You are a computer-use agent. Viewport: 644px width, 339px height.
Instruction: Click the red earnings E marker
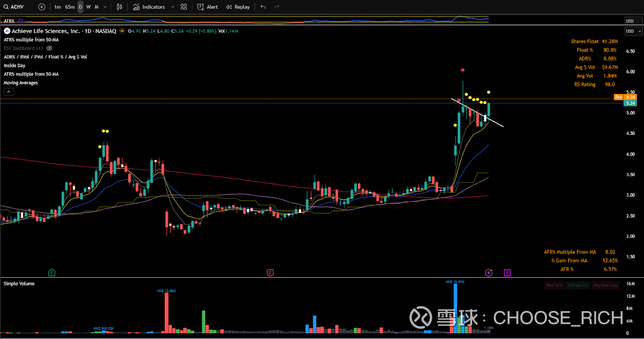[x=270, y=273]
